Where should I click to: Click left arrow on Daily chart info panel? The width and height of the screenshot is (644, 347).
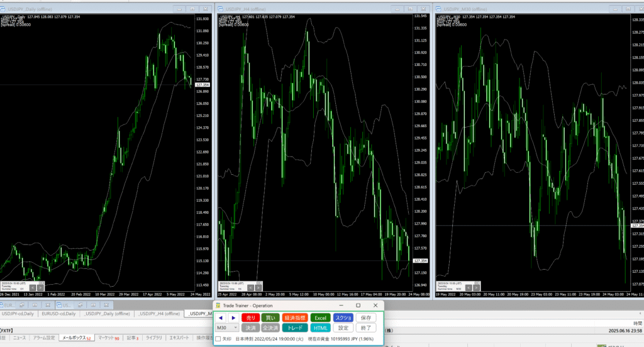point(33,288)
